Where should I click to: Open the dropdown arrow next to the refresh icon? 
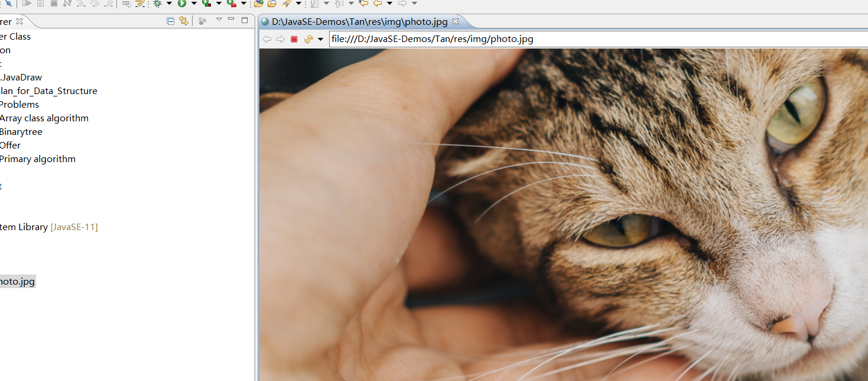(320, 39)
